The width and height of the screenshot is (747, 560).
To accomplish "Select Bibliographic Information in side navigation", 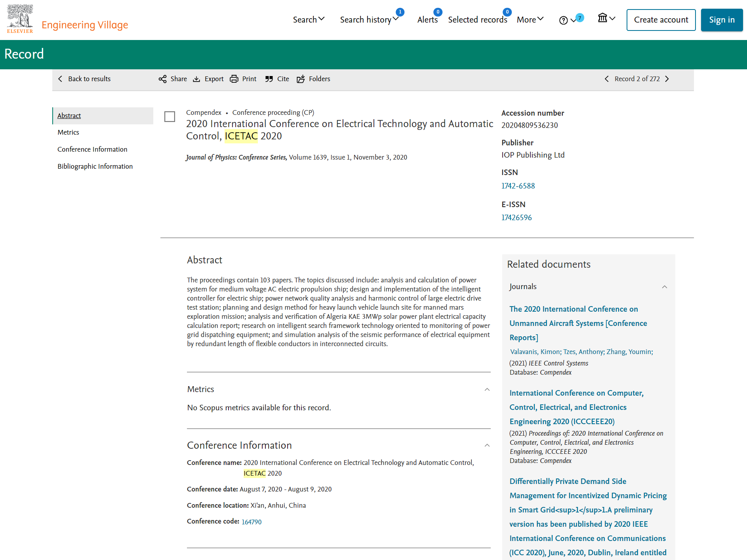I will click(x=95, y=166).
